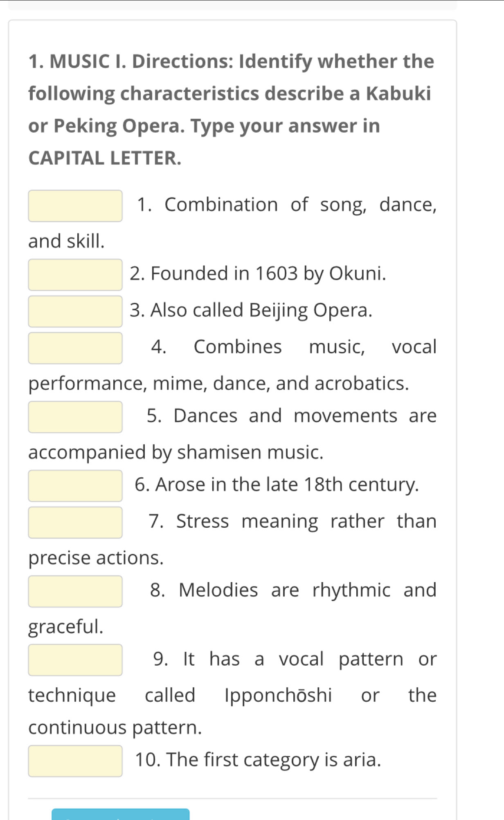Viewport: 504px width, 820px height.
Task: Click answer box for shamisen music item
Action: [x=75, y=417]
